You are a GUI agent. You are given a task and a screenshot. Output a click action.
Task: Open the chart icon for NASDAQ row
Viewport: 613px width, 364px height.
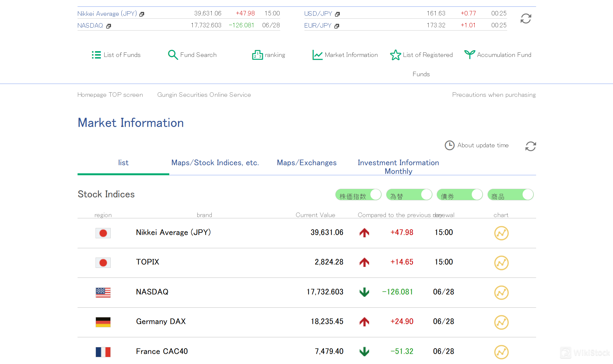point(501,293)
